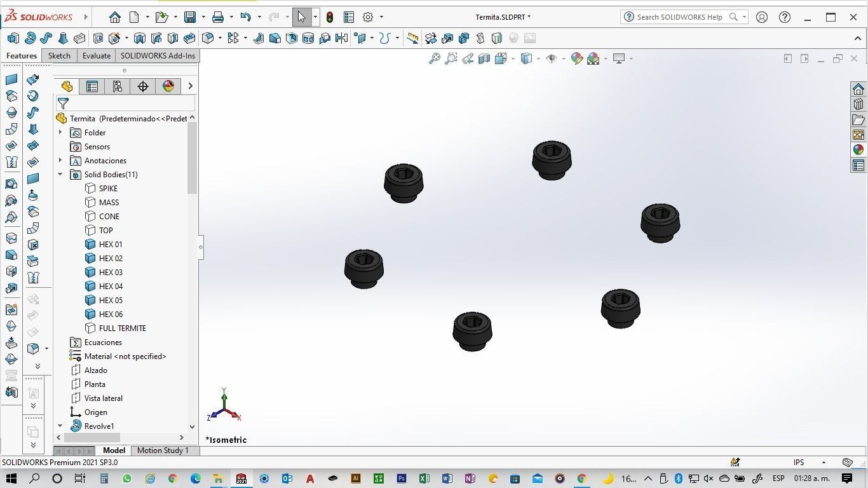Click Zoom to Fit in view toolbar

point(435,58)
